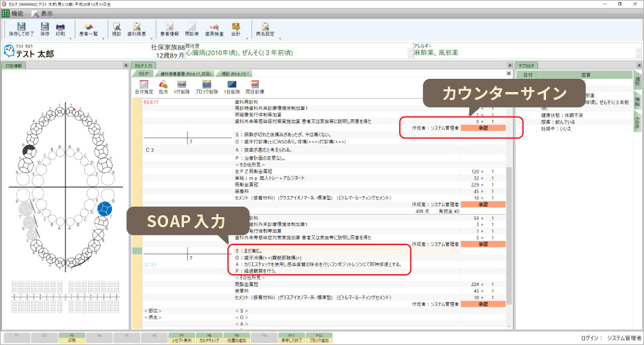Open the 歯周検査 periodontal exam icon

[213, 28]
